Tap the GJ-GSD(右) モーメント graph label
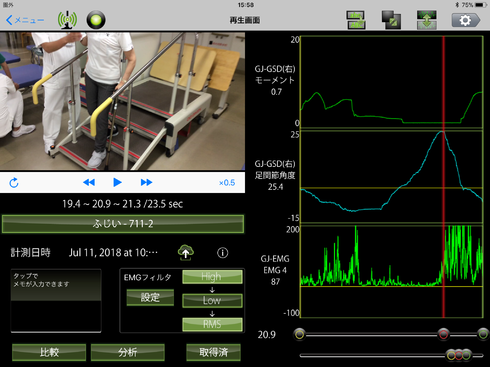Image resolution: width=490 pixels, height=367 pixels. [275, 80]
